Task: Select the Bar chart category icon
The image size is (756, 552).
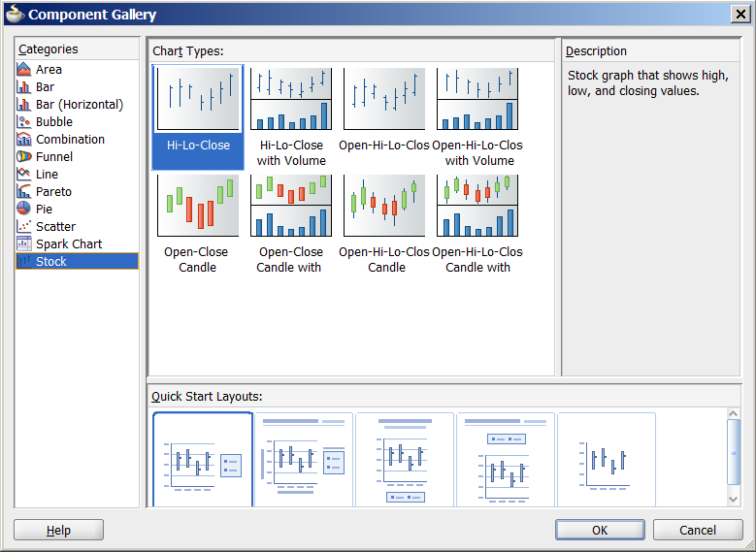Action: coord(23,86)
